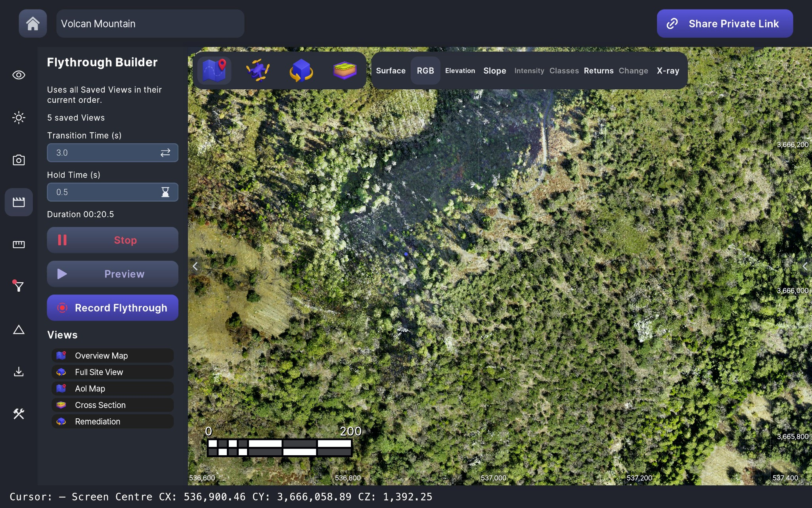Click the blue point marker on map
Screen dimensions: 812x508
point(406,254)
